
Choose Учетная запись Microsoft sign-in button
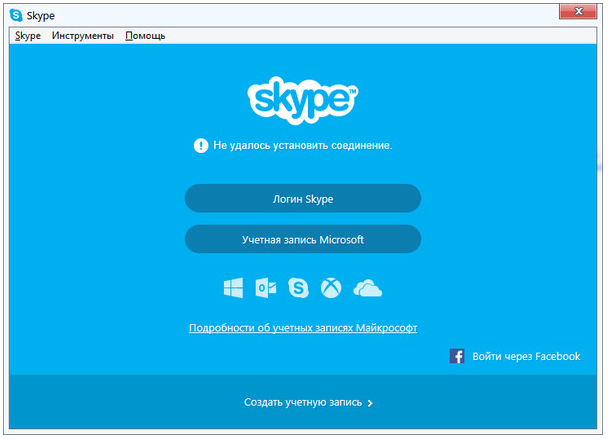click(x=302, y=240)
